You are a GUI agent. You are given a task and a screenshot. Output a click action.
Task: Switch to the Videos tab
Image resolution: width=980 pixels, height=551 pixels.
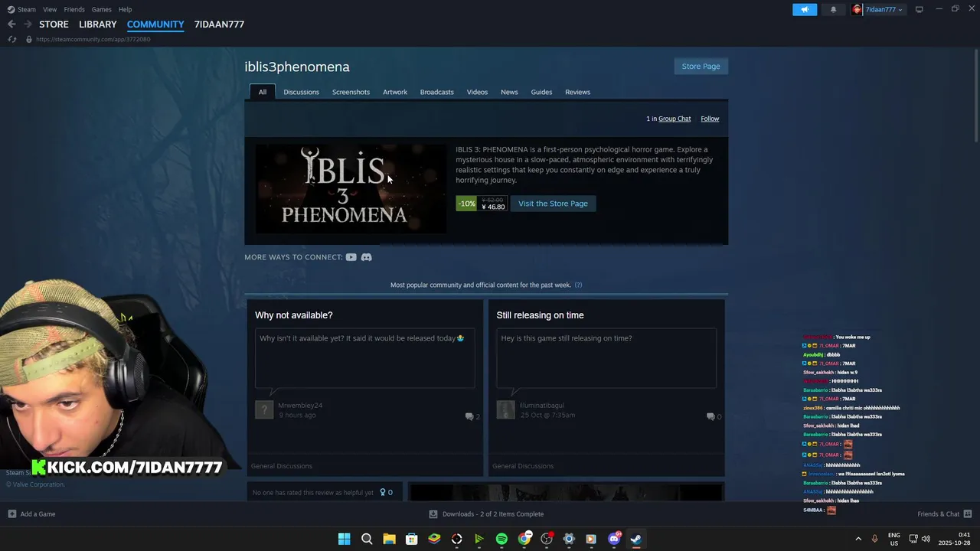coord(477,92)
